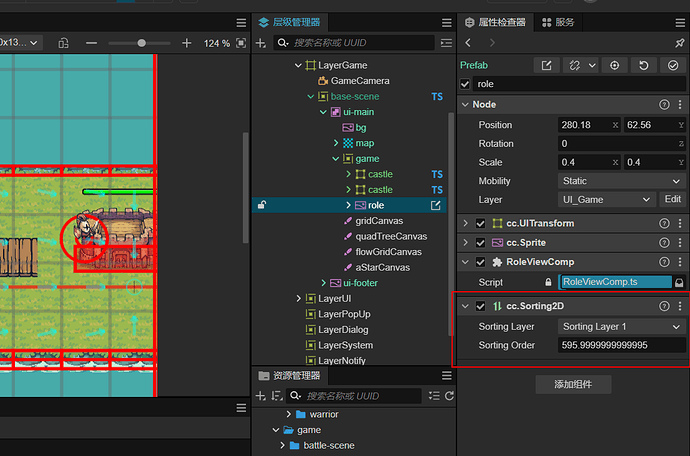The width and height of the screenshot is (690, 456).
Task: Collapse the LayerGame node
Action: (298, 66)
